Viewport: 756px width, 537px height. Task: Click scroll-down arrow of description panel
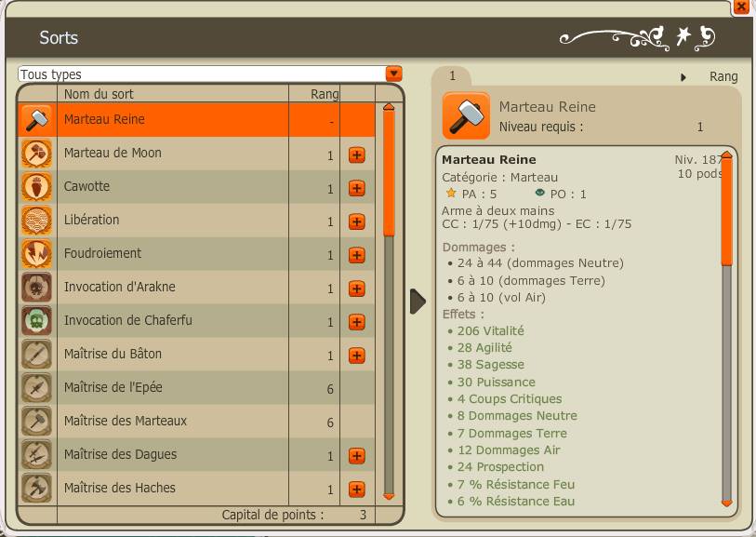point(726,503)
